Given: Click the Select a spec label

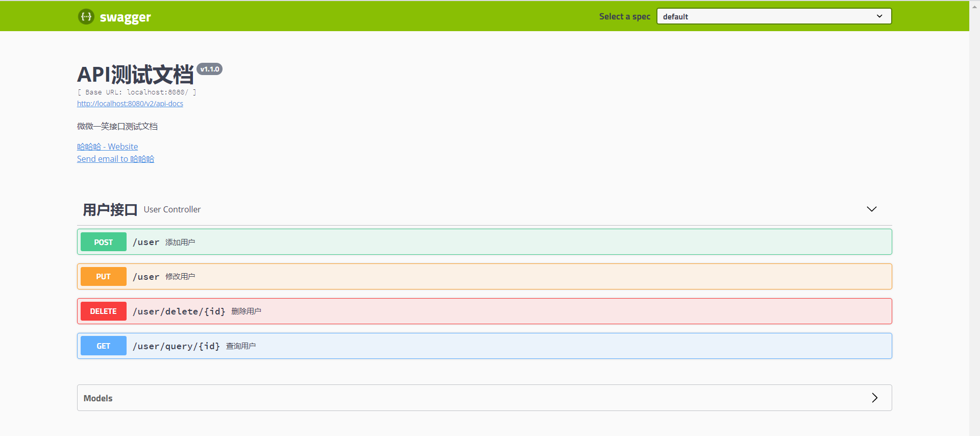Looking at the screenshot, I should [x=625, y=16].
